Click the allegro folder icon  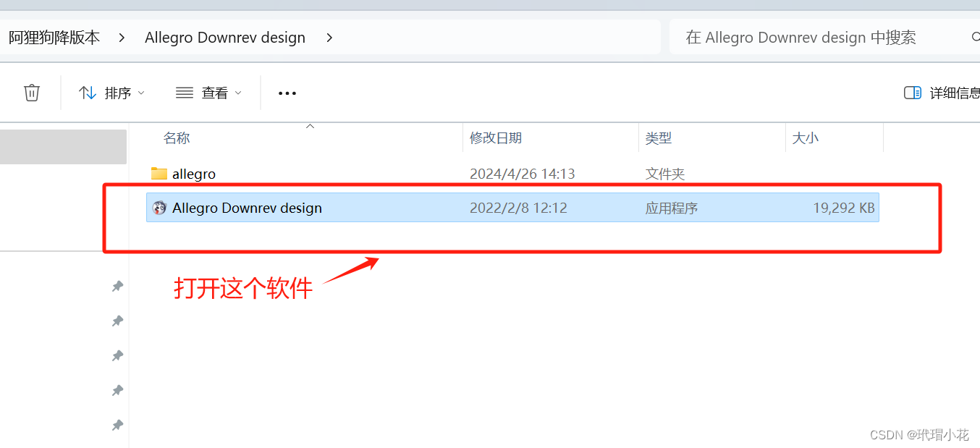[x=159, y=174]
